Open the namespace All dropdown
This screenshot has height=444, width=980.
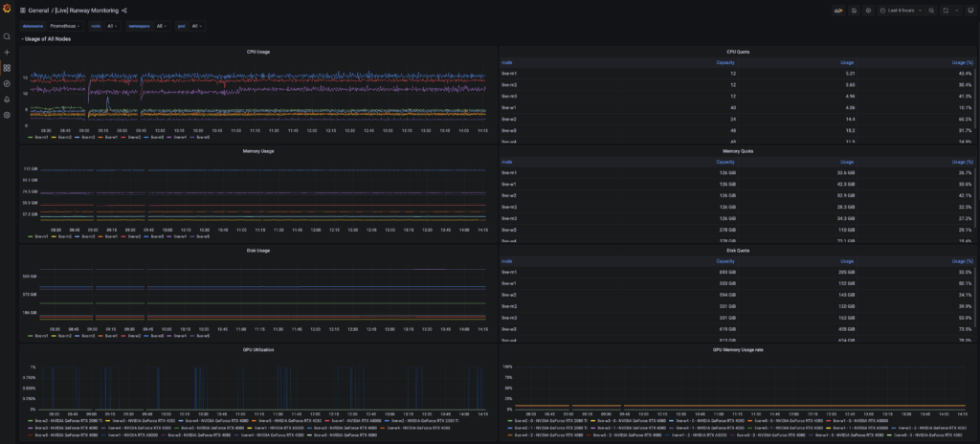pyautogui.click(x=162, y=26)
